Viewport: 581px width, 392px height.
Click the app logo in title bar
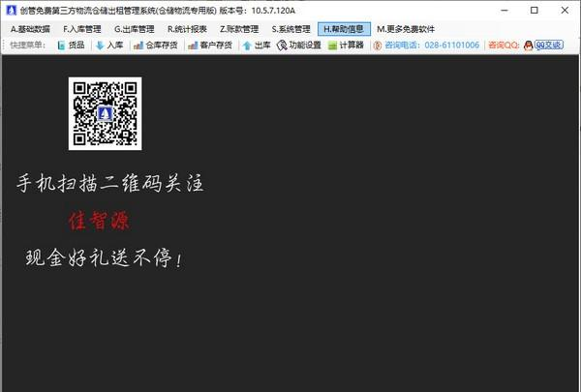pyautogui.click(x=12, y=11)
